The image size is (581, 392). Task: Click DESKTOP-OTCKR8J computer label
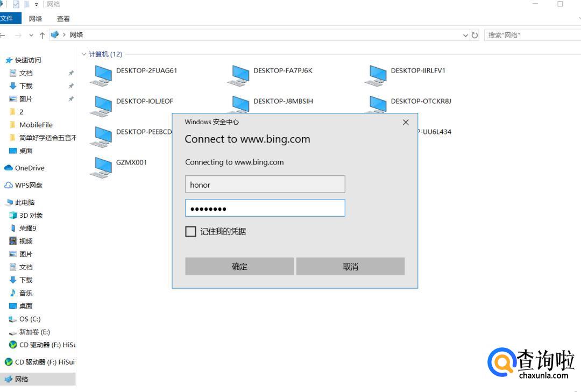click(x=421, y=101)
